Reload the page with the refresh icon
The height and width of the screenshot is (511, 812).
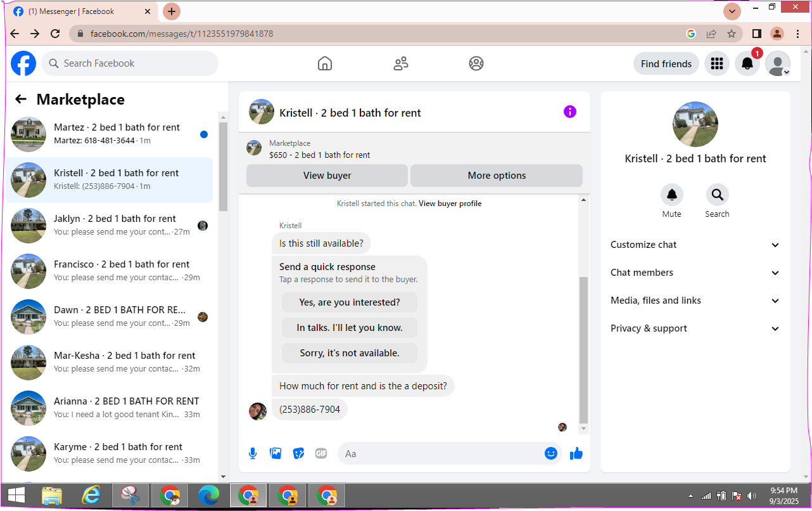click(x=55, y=34)
